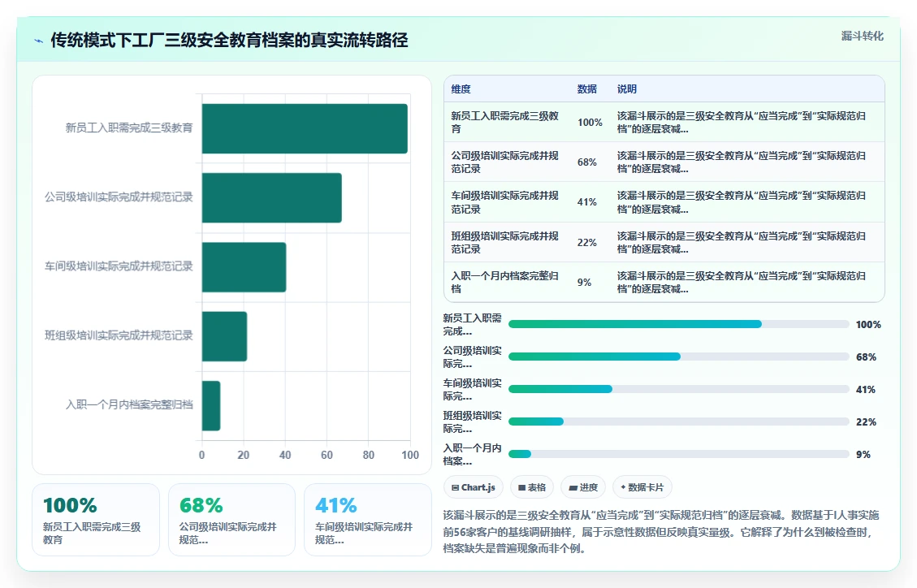Click progress label 班组级培训实际完...

(x=472, y=422)
